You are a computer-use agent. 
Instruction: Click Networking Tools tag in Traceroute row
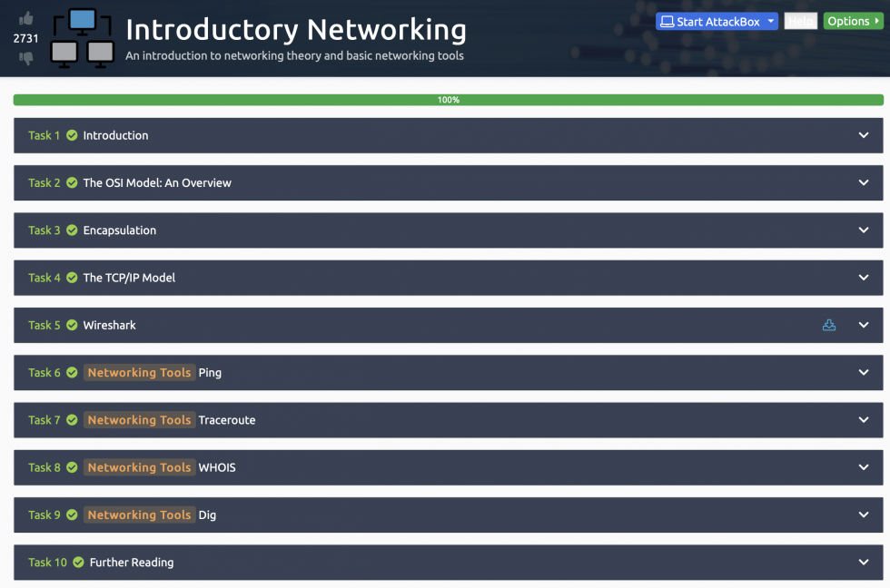click(140, 419)
